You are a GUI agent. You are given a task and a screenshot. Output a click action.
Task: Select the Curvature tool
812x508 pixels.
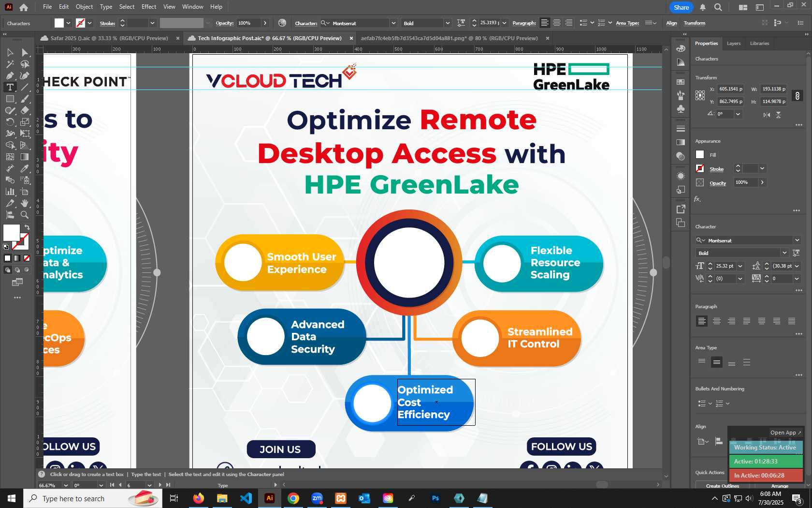tap(25, 75)
